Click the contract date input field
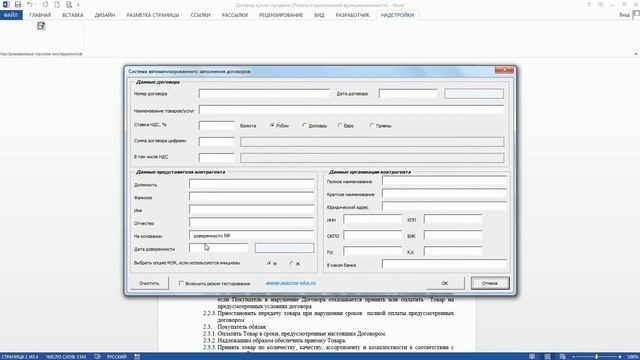The height and width of the screenshot is (360, 640). [408, 93]
